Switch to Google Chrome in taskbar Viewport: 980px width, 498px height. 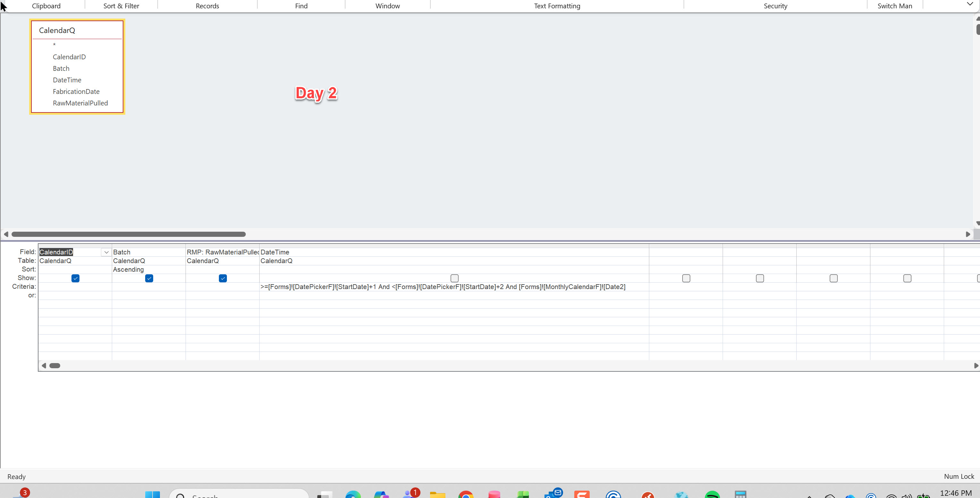[466, 494]
